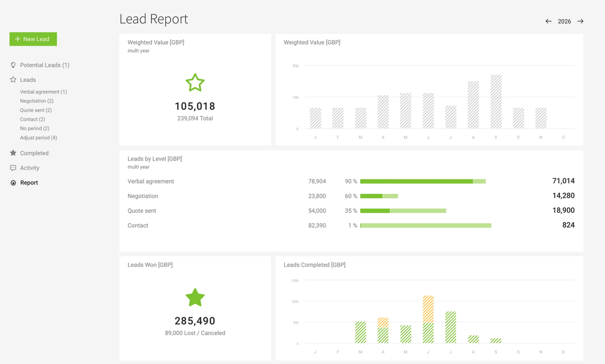605x364 pixels.
Task: Open the Leads section
Action: (x=28, y=80)
